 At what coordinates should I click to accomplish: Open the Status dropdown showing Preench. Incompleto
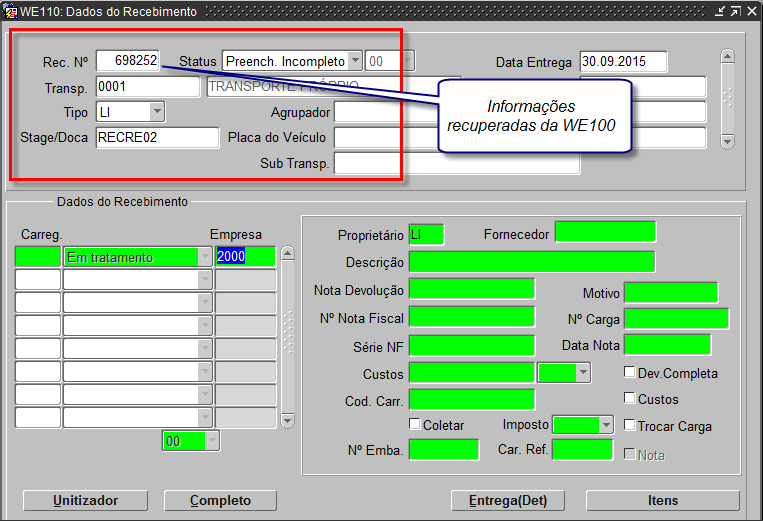355,61
